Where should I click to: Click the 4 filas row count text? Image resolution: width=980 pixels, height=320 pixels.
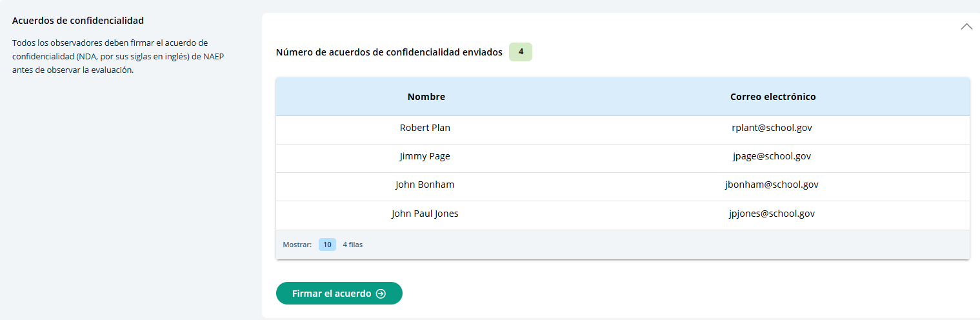pos(352,245)
